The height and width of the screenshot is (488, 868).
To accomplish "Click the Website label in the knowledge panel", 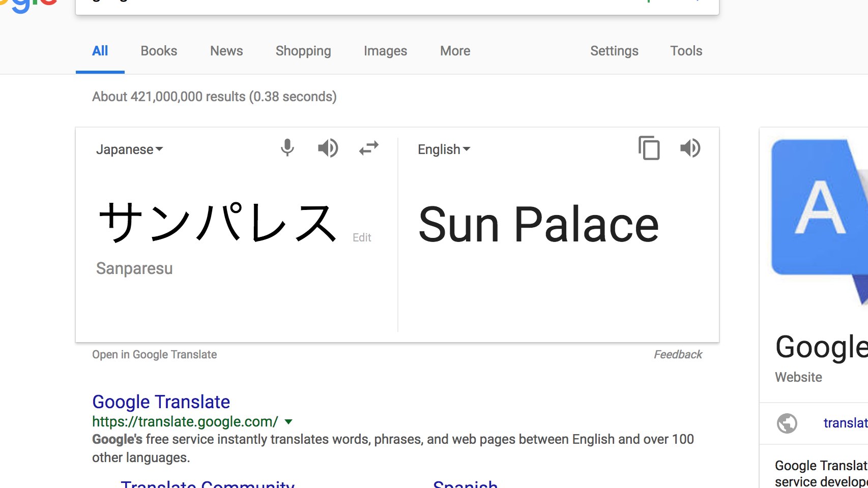I will pyautogui.click(x=798, y=377).
